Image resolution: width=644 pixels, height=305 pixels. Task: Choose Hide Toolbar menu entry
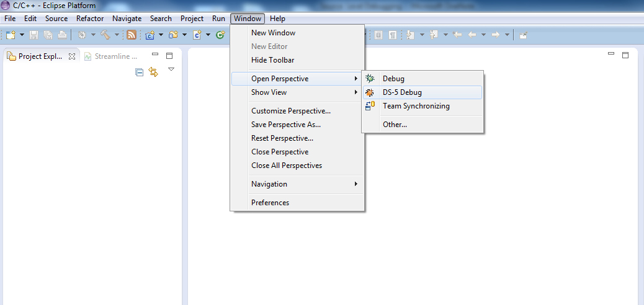pyautogui.click(x=298, y=60)
